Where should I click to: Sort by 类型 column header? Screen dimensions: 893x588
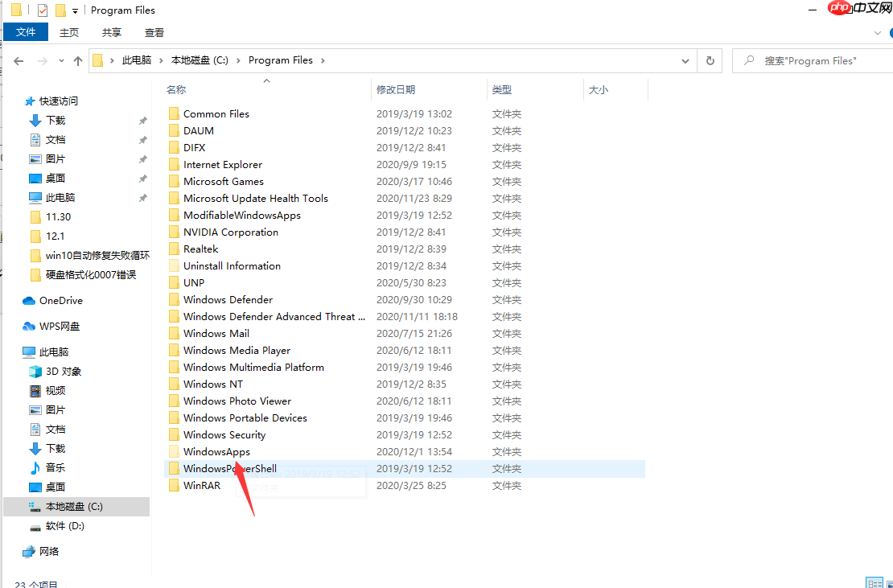502,90
